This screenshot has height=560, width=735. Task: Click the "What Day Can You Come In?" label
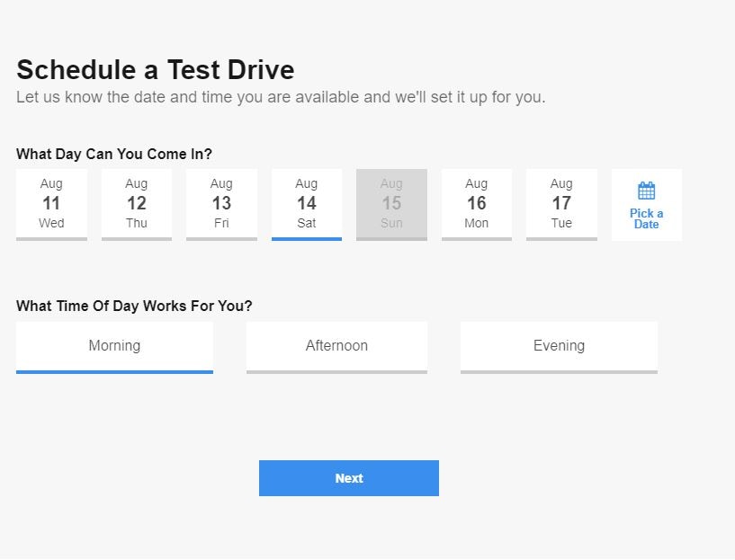pos(114,154)
